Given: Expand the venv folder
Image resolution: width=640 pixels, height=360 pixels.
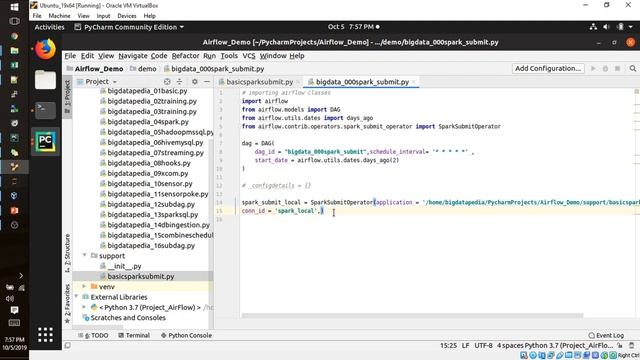Looking at the screenshot, I should 84,287.
